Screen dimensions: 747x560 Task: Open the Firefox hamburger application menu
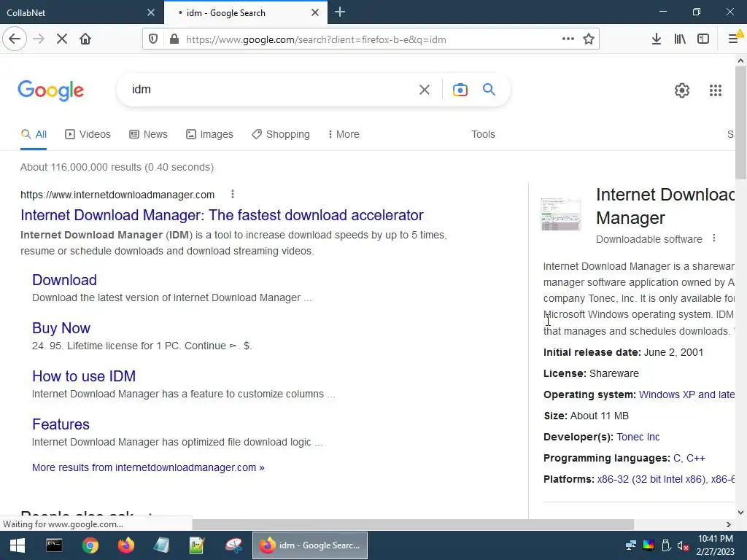point(734,39)
